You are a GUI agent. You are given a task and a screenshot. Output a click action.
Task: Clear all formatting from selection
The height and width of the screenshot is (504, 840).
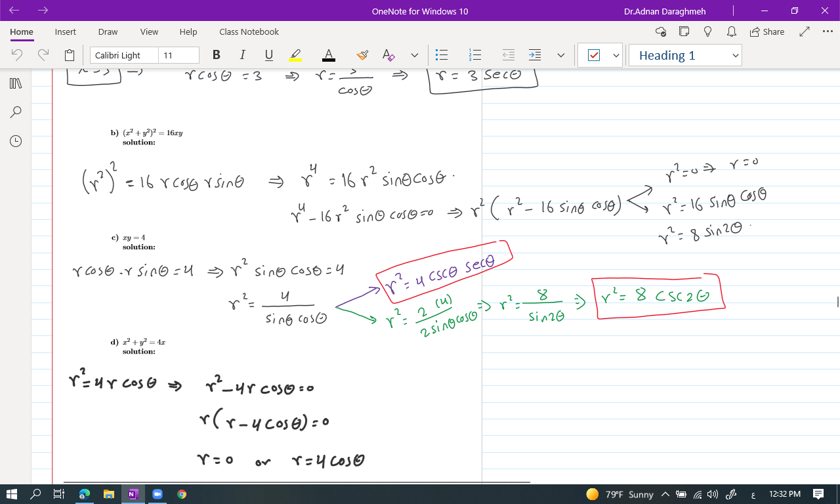point(388,55)
